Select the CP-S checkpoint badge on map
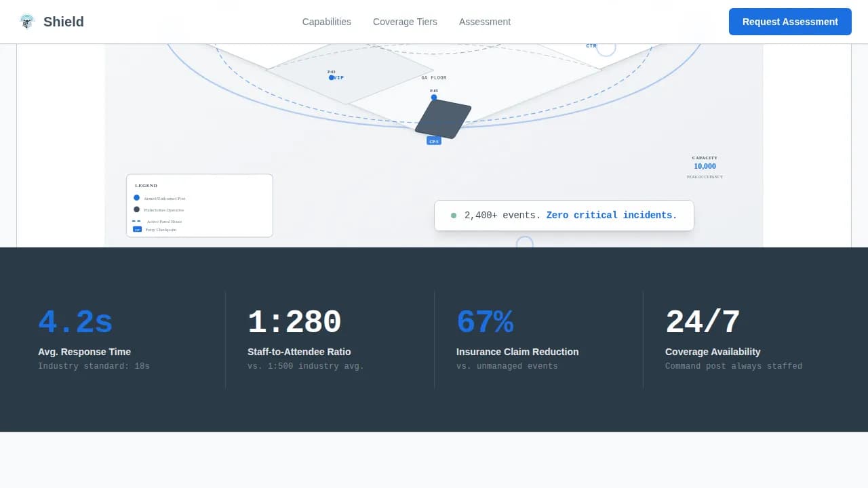868x488 pixels. [434, 141]
